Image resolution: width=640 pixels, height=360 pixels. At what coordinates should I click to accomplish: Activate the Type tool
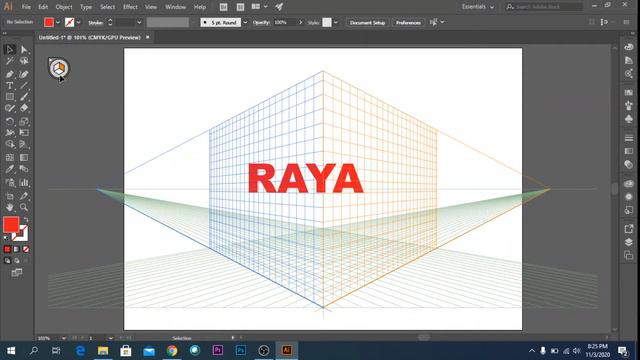[10, 86]
